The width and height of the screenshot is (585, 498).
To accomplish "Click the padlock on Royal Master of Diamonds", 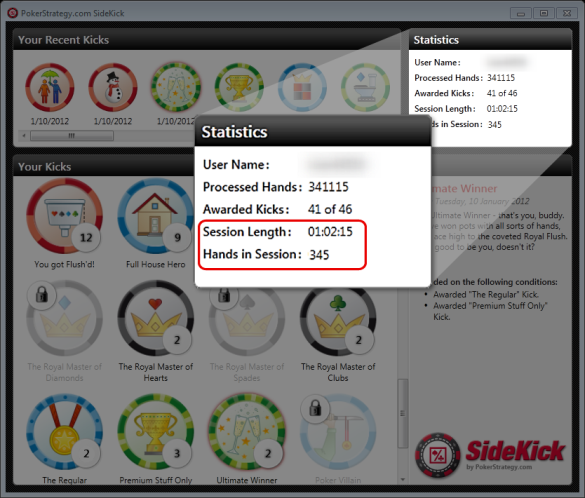I will (41, 295).
